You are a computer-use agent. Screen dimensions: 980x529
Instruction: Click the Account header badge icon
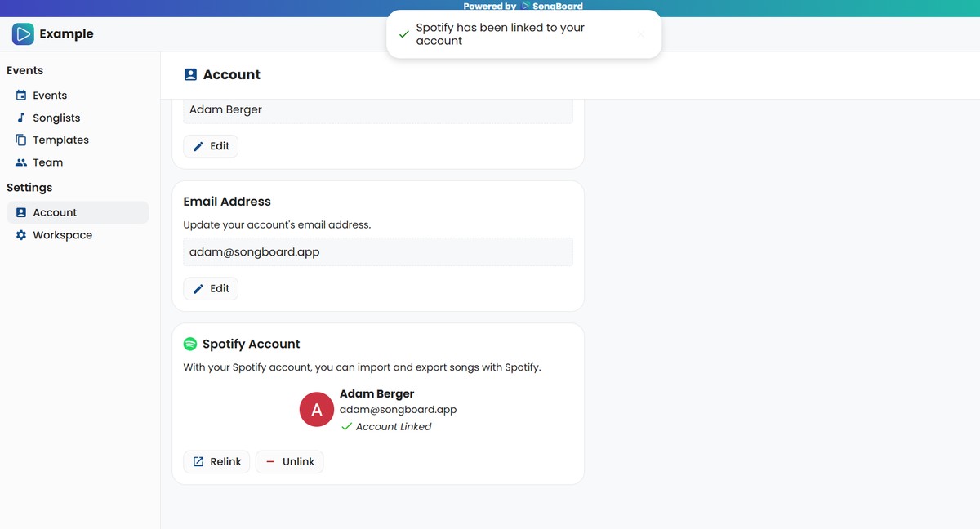[190, 74]
